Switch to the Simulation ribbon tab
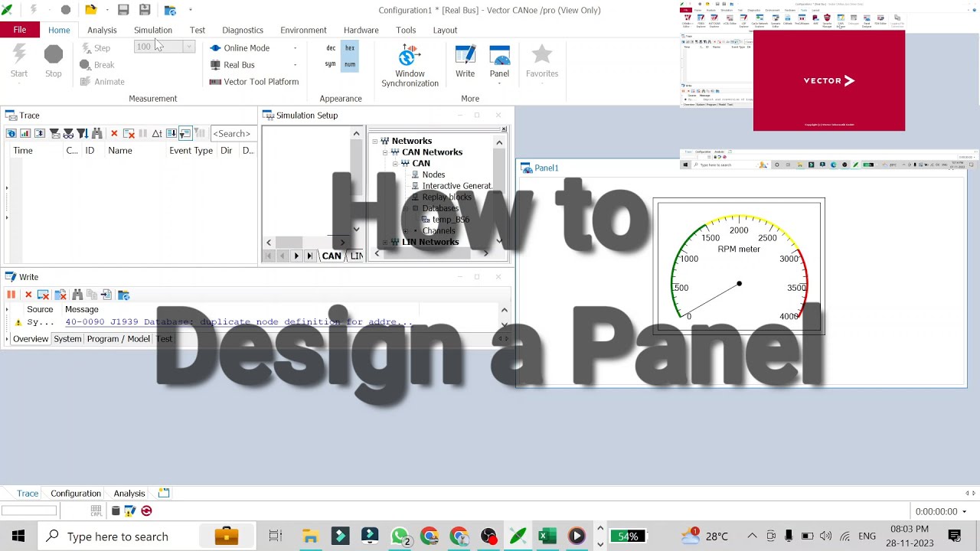The image size is (980, 551). click(x=153, y=30)
